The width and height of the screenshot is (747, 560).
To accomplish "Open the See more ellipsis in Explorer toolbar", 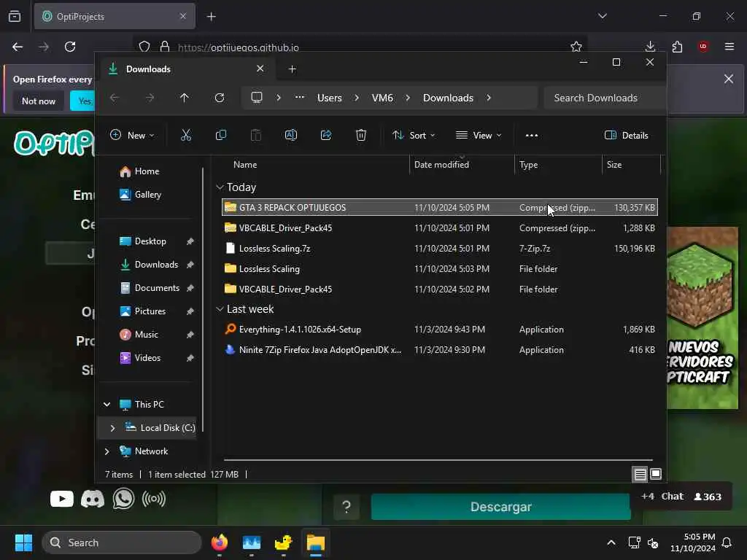I will pyautogui.click(x=532, y=135).
